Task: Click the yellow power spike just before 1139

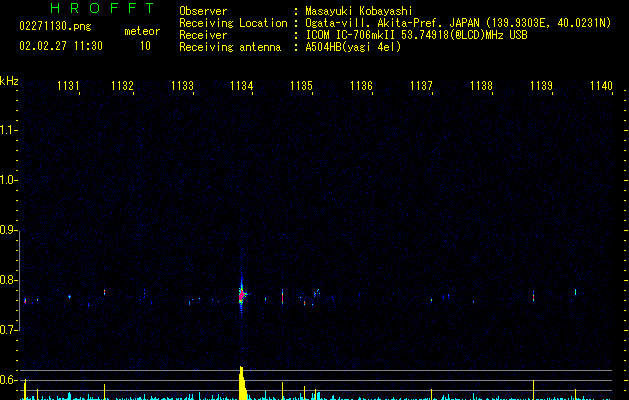Action: (534, 390)
